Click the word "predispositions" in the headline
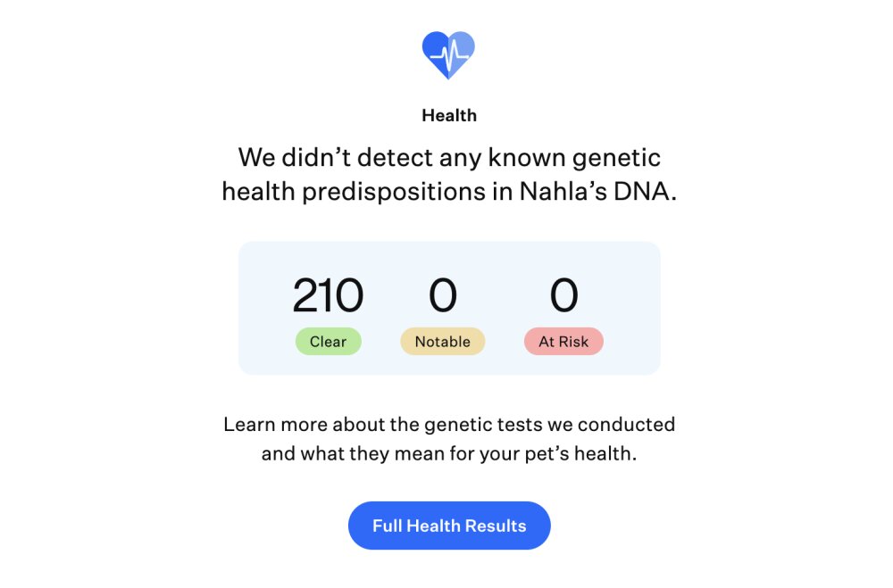 pyautogui.click(x=394, y=193)
